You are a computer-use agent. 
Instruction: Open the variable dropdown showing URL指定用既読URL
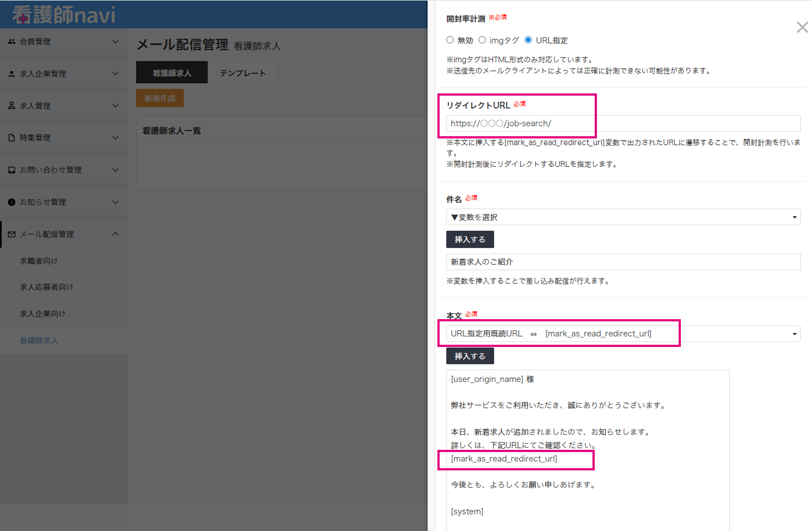tap(622, 333)
